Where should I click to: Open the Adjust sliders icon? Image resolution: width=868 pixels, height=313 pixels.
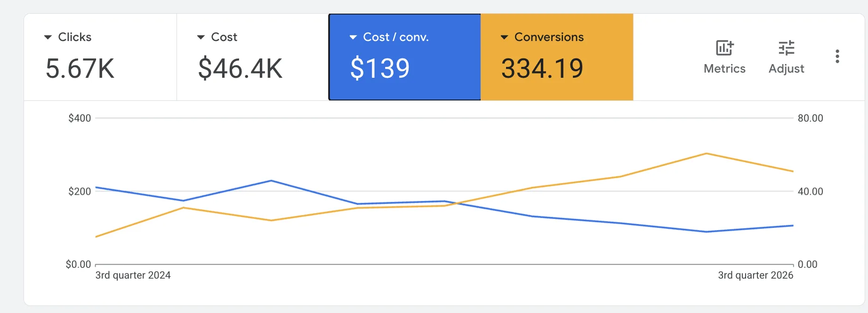tap(786, 48)
